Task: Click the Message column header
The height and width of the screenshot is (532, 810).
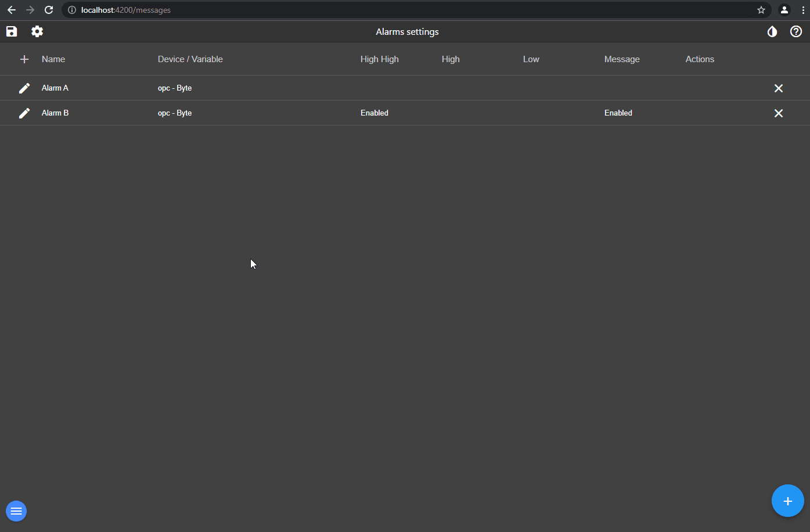Action: (621, 59)
